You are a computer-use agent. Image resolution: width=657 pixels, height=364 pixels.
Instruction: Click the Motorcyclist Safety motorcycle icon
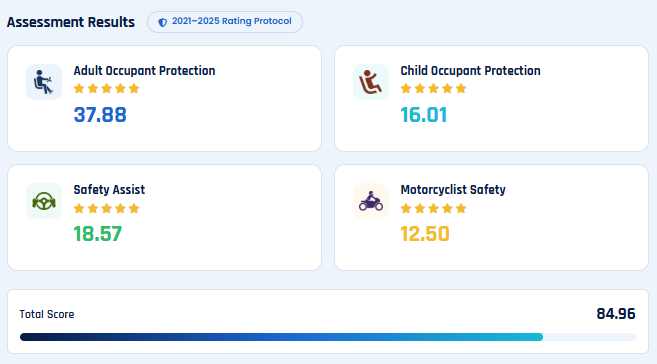(x=371, y=201)
